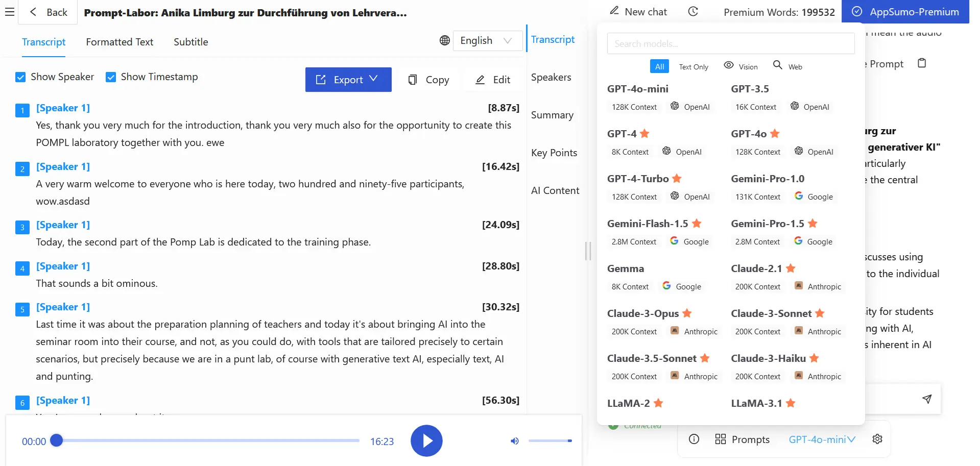Click the 30.32s timestamp
This screenshot has width=980, height=466.
500,307
